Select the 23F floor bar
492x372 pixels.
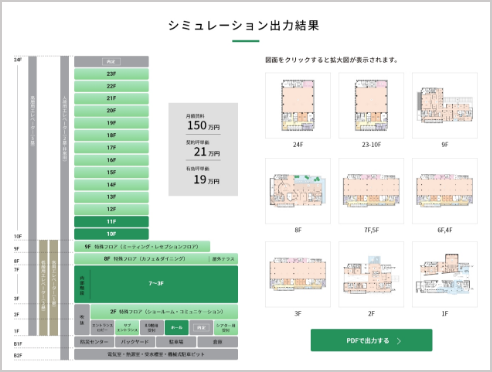(x=111, y=74)
